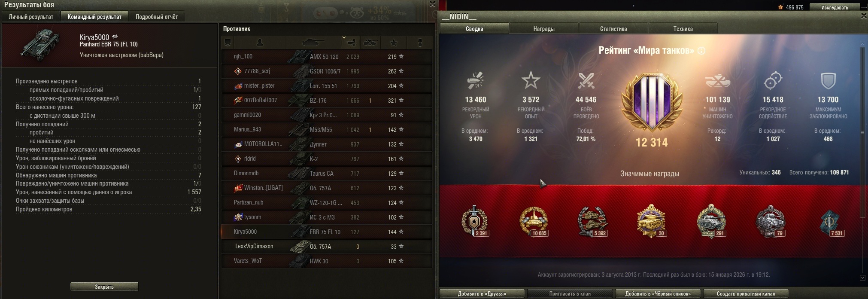The width and height of the screenshot is (868, 299).
Task: Click the award badge showing count 10 685
Action: click(533, 221)
